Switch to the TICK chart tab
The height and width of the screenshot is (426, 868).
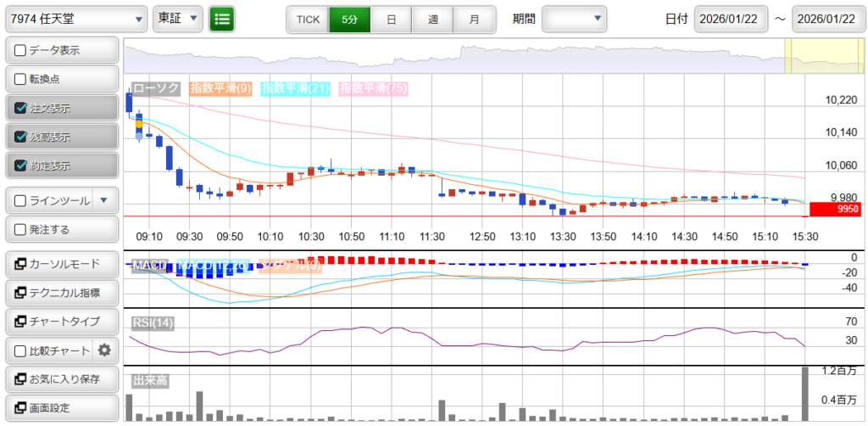(x=308, y=19)
